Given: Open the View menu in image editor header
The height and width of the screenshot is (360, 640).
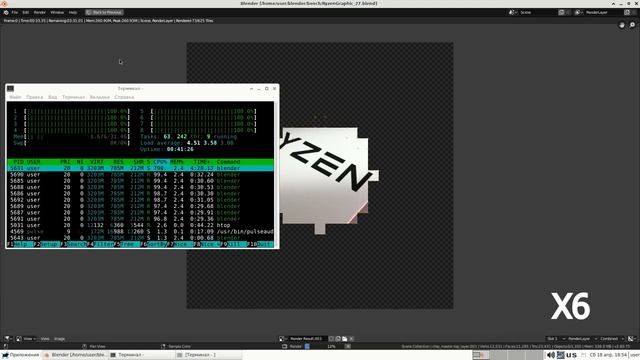Looking at the screenshot, I should [x=45, y=338].
